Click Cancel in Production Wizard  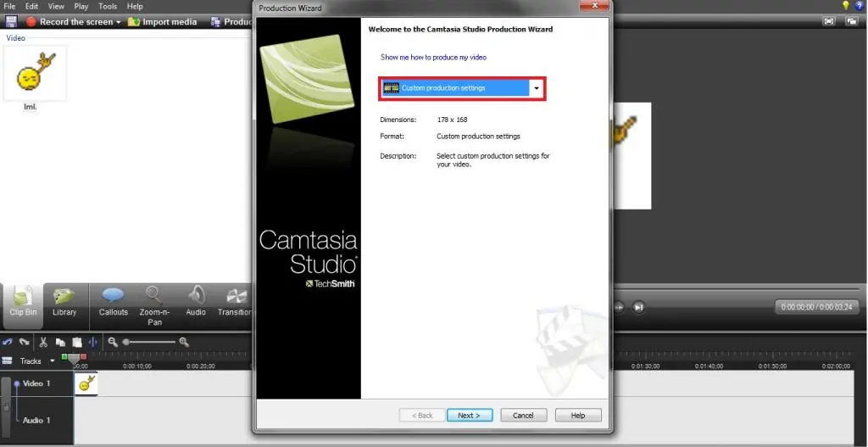(x=523, y=415)
